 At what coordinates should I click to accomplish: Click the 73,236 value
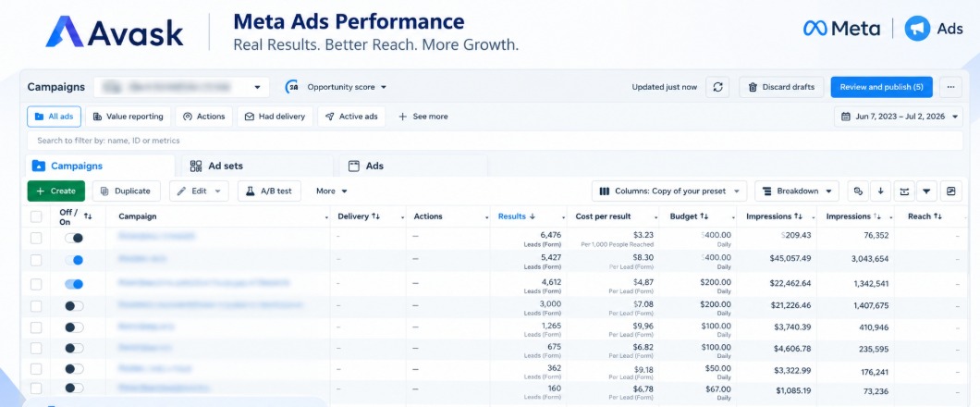875,391
